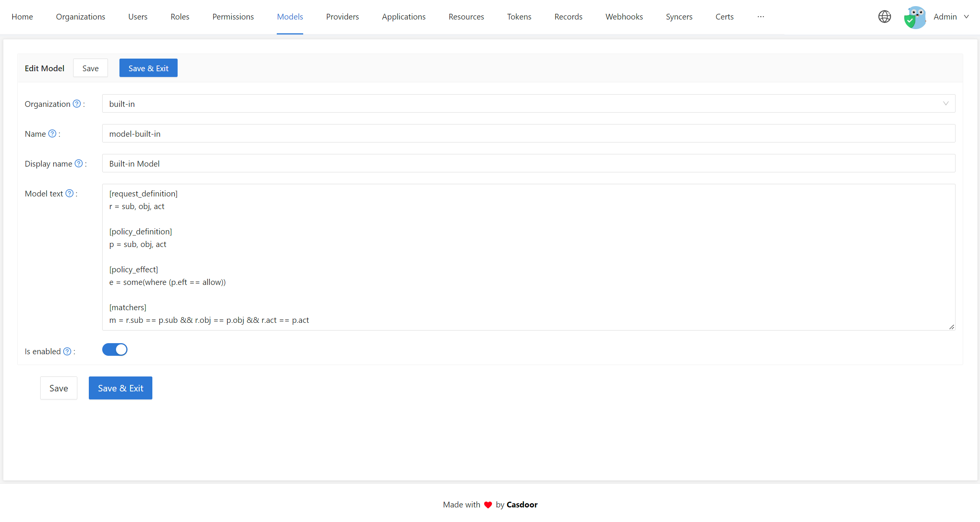Screen dimensions: 980x522
Task: Open the three-dot more menu in navbar
Action: point(761,17)
